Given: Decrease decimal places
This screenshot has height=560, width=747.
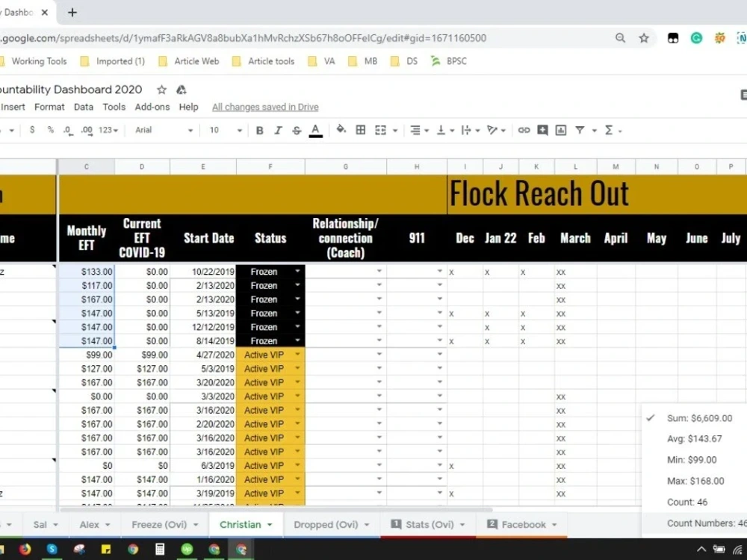Looking at the screenshot, I should coord(68,131).
